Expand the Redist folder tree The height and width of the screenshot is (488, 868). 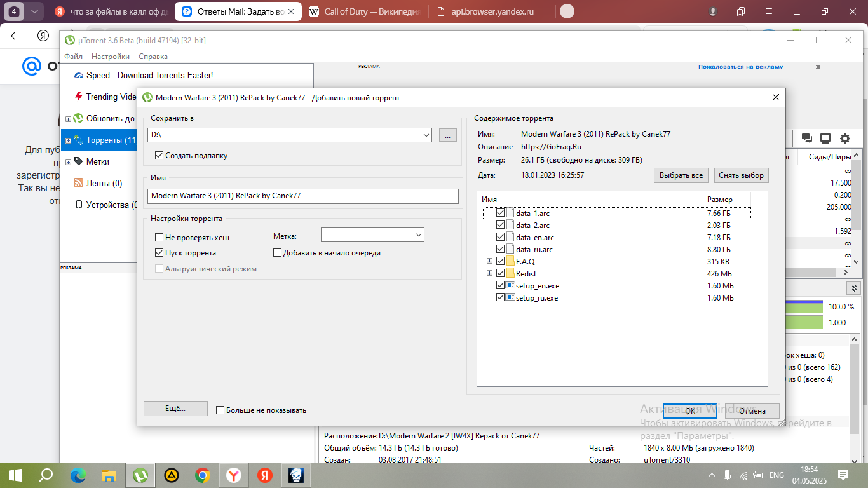coord(489,273)
